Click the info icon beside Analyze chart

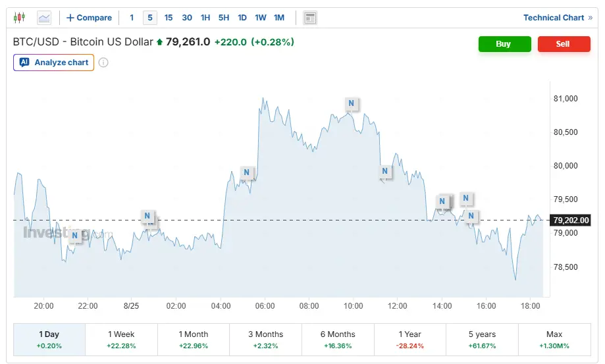103,63
